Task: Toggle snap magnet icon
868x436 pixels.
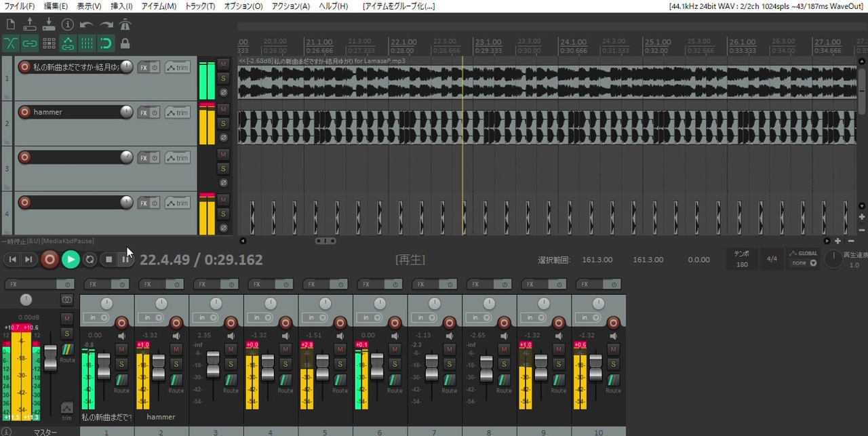Action: pos(106,43)
